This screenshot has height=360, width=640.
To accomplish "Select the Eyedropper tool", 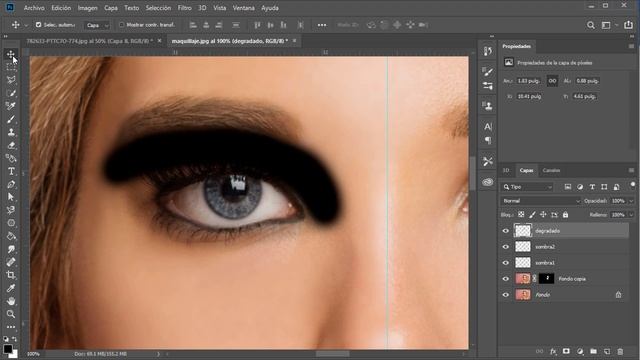I will coord(11,288).
